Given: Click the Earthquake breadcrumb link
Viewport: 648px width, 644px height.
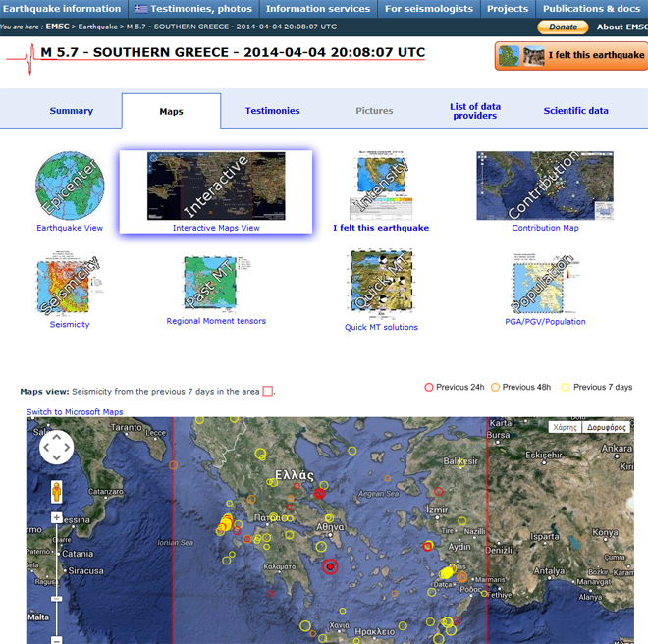Looking at the screenshot, I should [x=98, y=27].
